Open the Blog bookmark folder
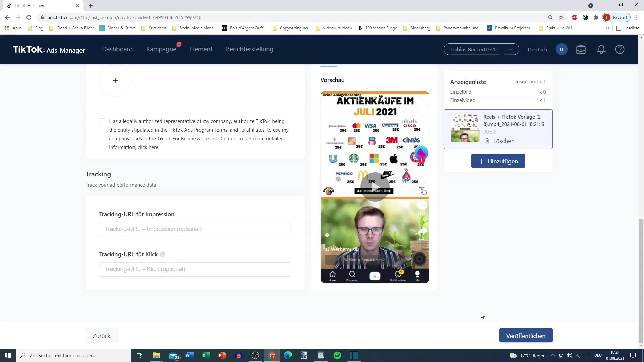 pos(36,28)
